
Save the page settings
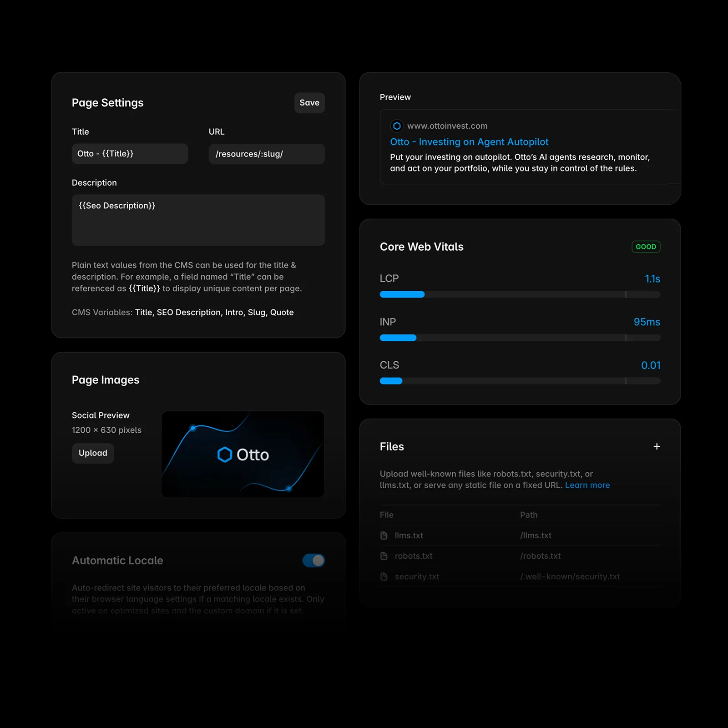309,103
